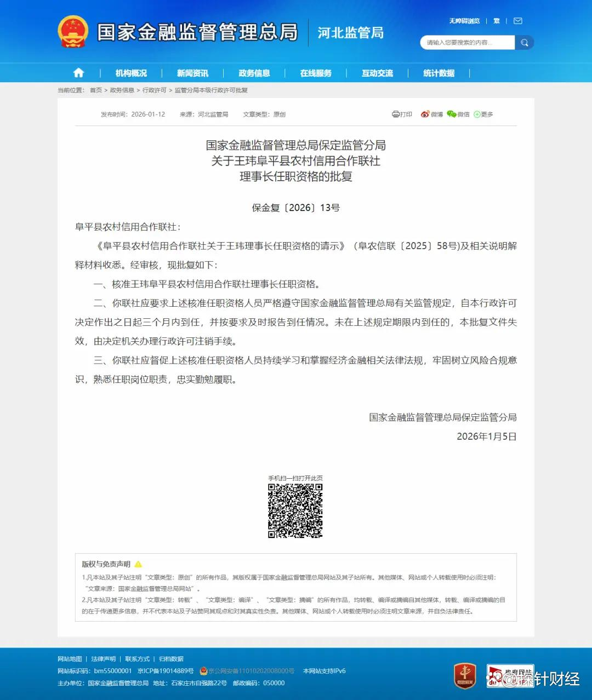This screenshot has height=700, width=592.
Task: Click the home icon in navigation bar
Action: pos(78,73)
